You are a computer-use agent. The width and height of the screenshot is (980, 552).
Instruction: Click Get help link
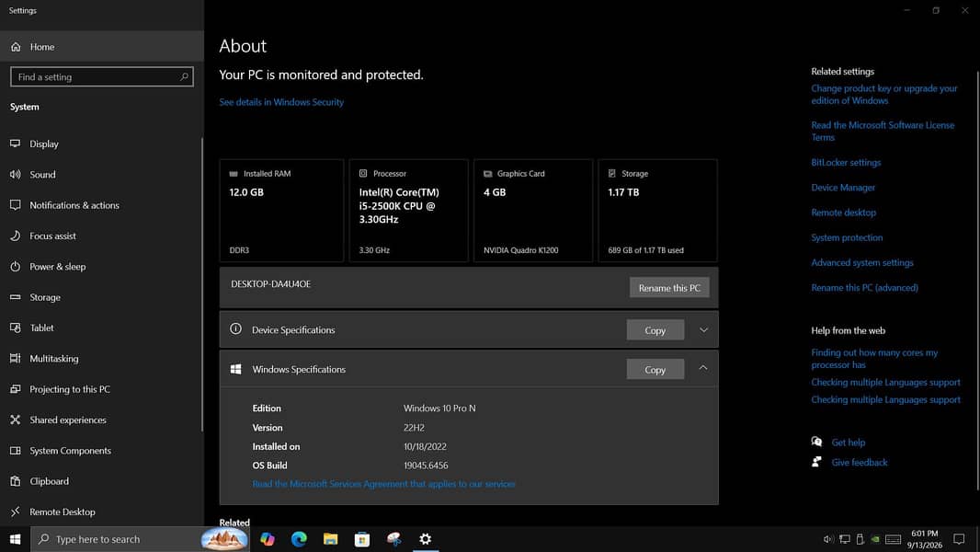pos(849,443)
